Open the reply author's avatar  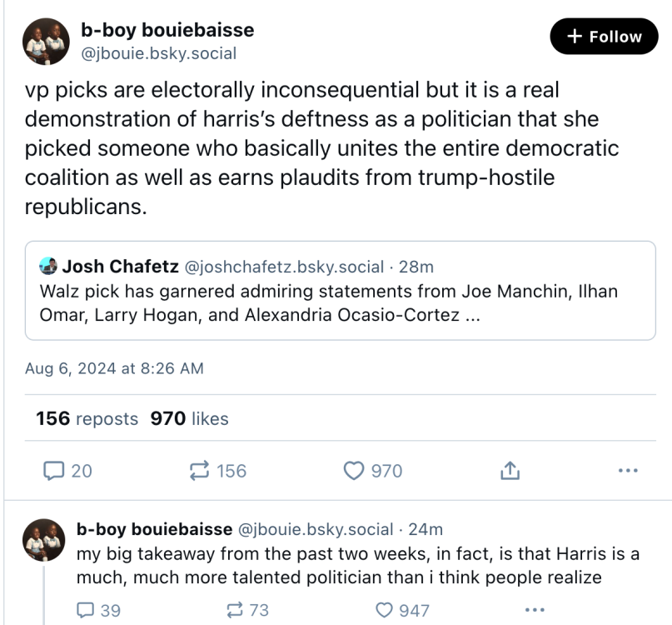tap(43, 540)
